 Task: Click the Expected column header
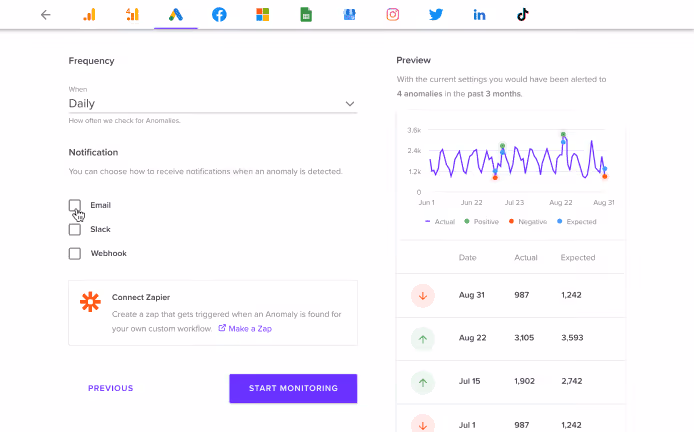pyautogui.click(x=578, y=258)
